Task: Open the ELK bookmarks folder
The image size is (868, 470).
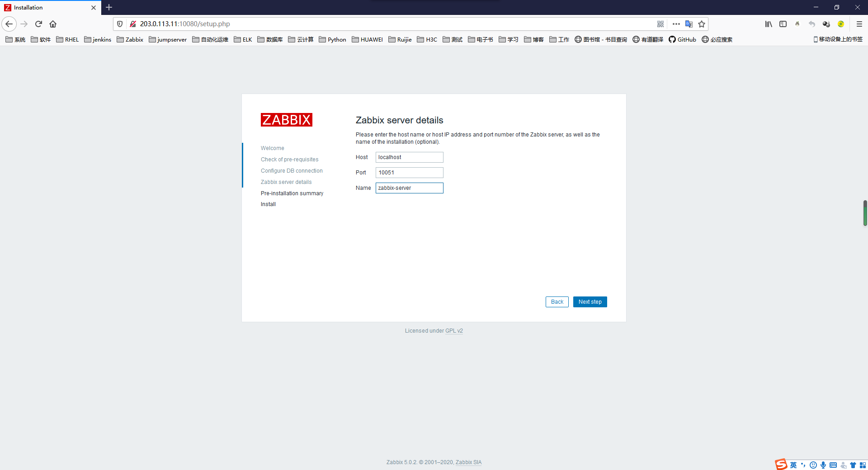Action: tap(243, 39)
